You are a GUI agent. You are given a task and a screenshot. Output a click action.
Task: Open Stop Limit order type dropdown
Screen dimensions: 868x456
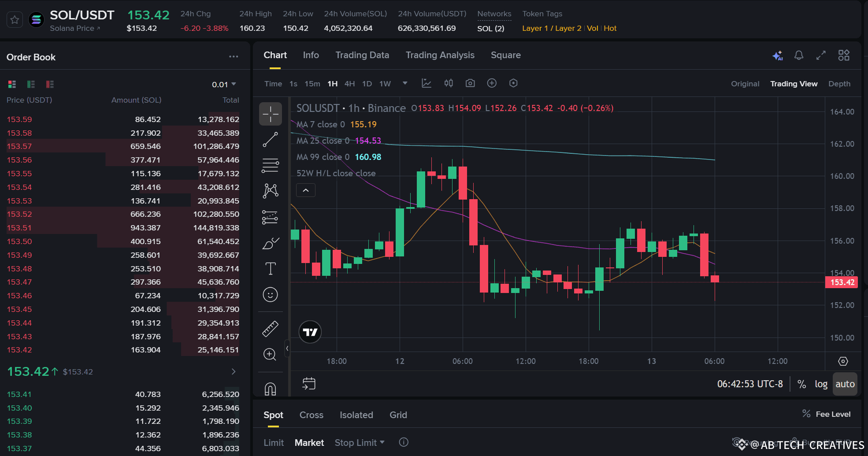click(360, 443)
